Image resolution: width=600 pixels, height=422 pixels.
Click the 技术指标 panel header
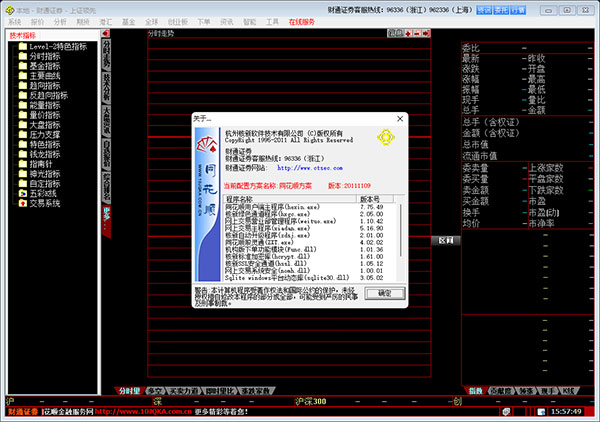coord(23,36)
